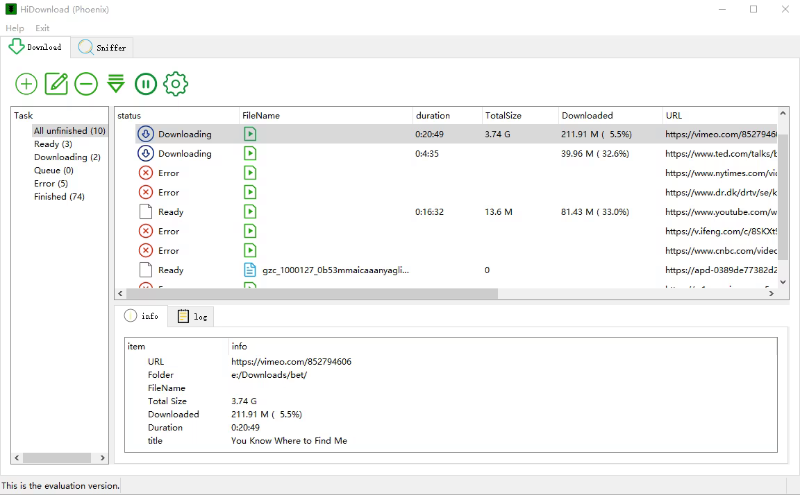Click the add new download task icon
This screenshot has width=800, height=495.
pos(27,84)
